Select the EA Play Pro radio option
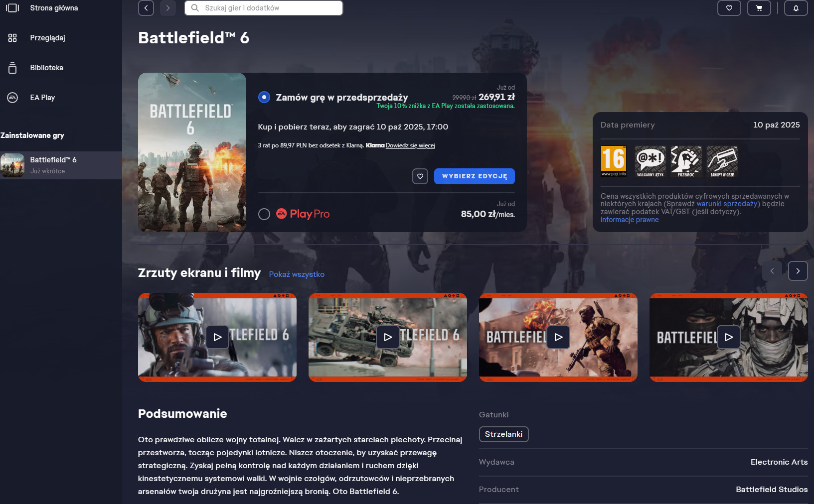Image resolution: width=814 pixels, height=504 pixels. (x=264, y=214)
